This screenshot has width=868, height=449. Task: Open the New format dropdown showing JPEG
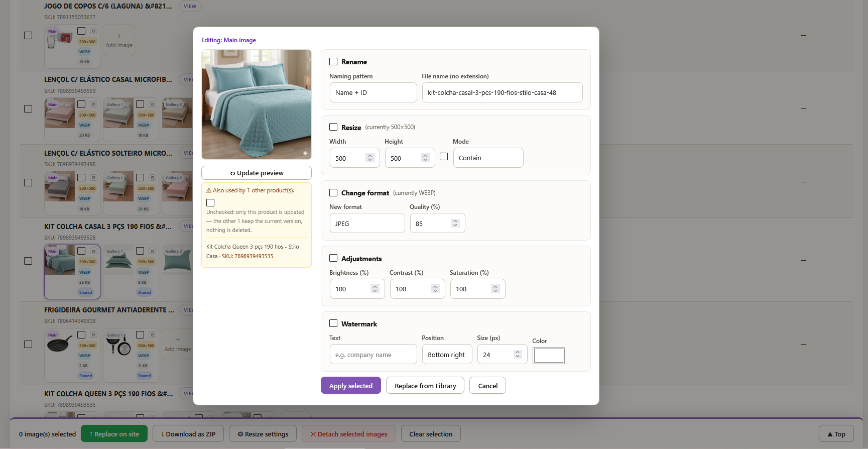pos(367,223)
